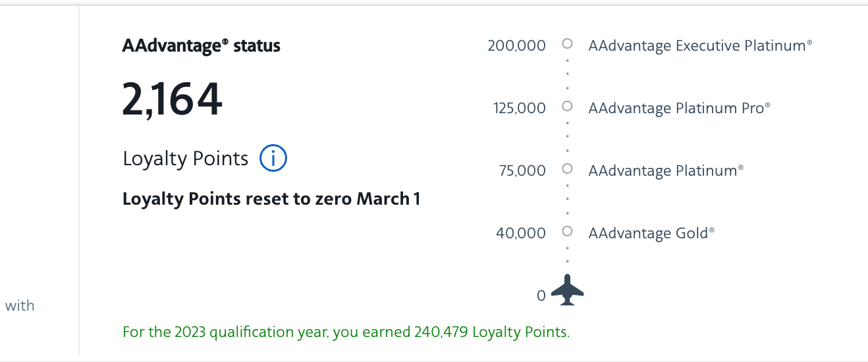Select the 75,000 points threshold value
Screen dimensions: 868x362
point(522,171)
